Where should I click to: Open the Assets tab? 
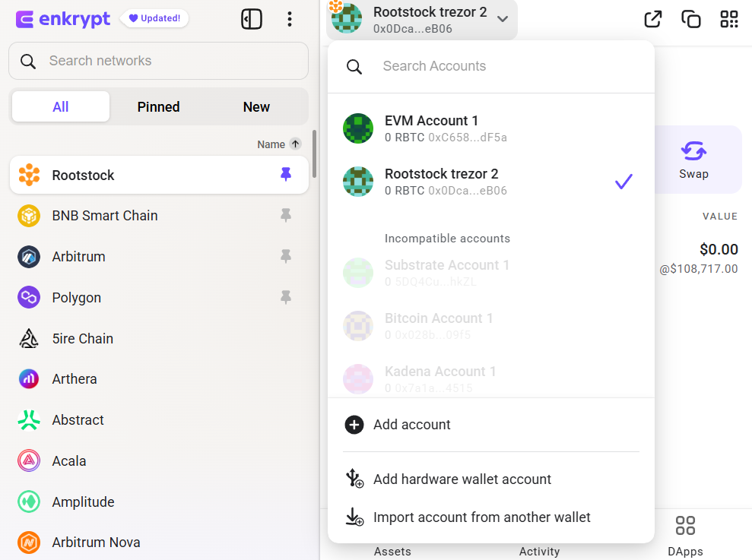tap(392, 552)
